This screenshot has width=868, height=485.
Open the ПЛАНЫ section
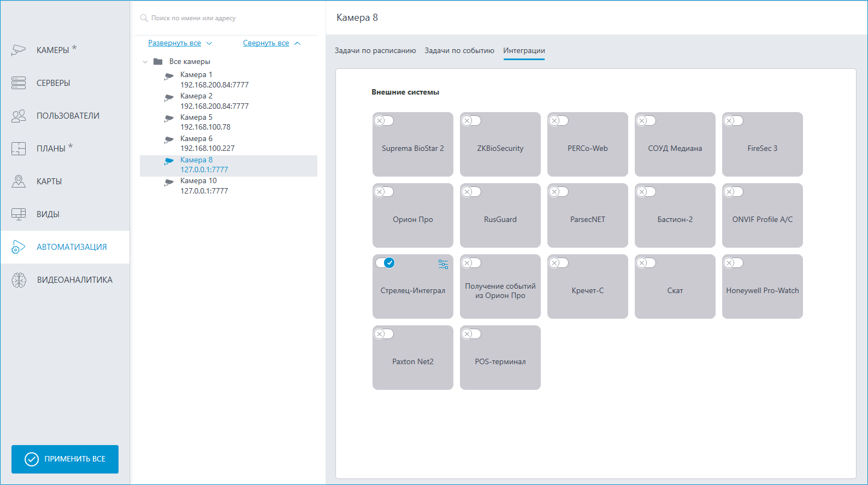coord(65,149)
